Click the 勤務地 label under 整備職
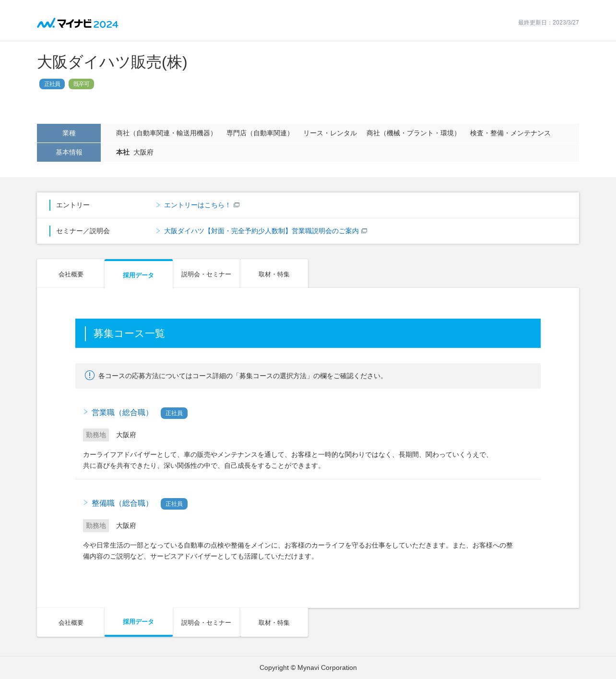The width and height of the screenshot is (616, 679). coord(96,525)
